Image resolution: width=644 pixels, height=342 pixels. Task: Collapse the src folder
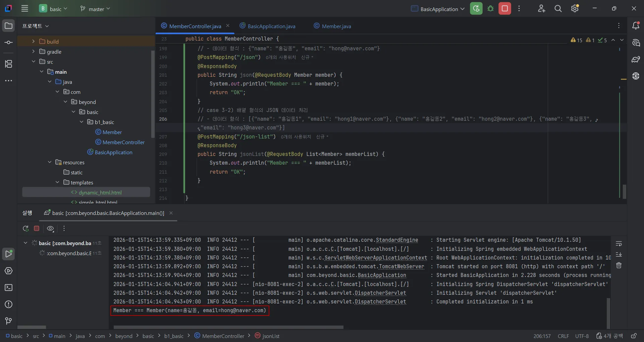tap(33, 61)
